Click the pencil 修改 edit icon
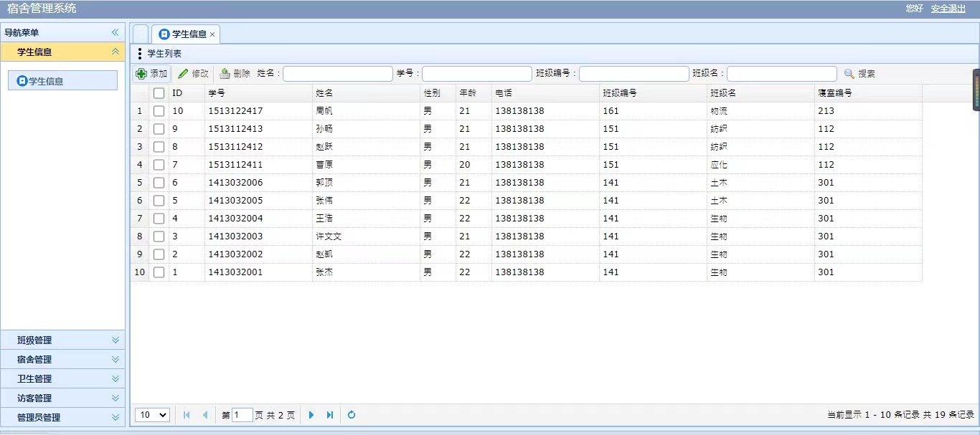Viewport: 980px width, 435px height. tap(184, 74)
